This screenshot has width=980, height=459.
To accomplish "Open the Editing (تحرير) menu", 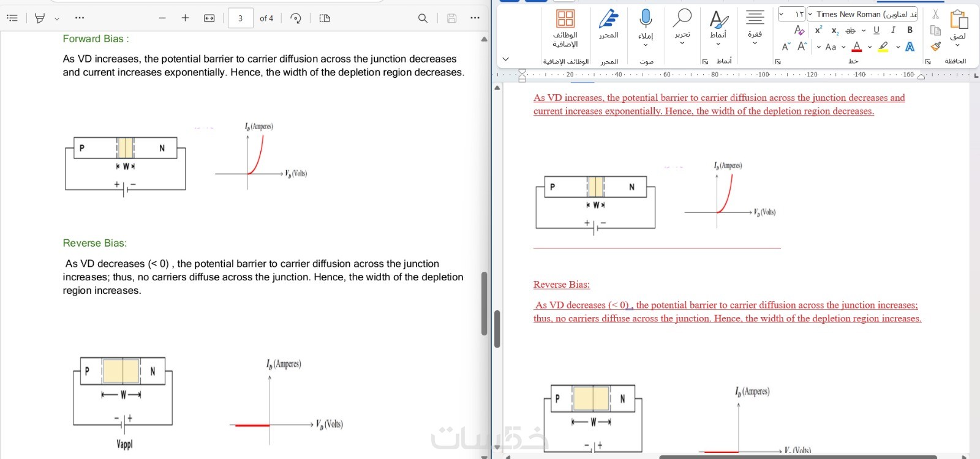I will (x=682, y=26).
